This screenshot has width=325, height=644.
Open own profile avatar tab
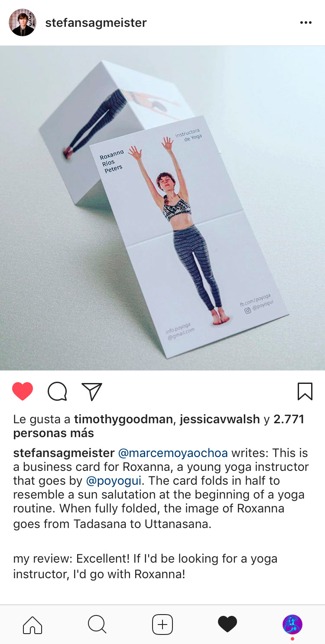click(292, 625)
